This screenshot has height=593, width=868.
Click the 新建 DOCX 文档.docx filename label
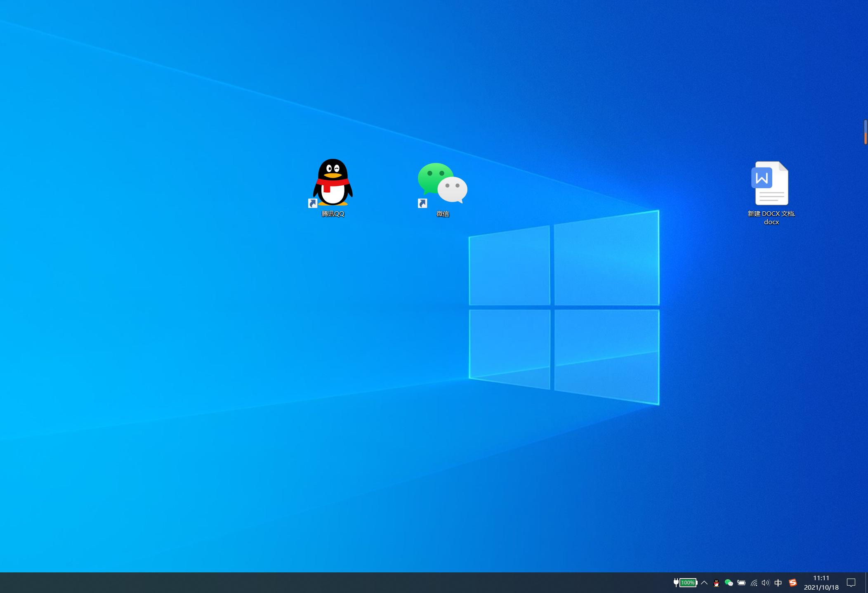tap(771, 217)
